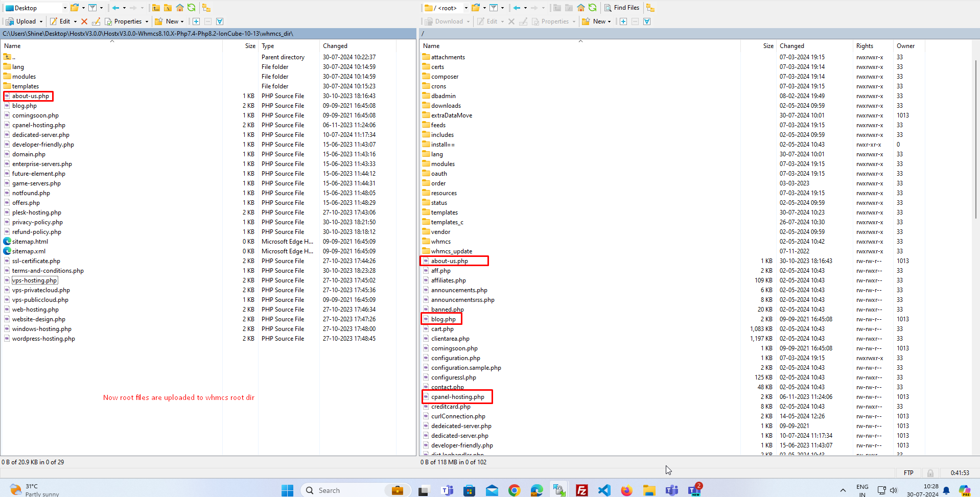980x497 pixels.
Task: Sort remote panel by Rights column
Action: [x=865, y=46]
